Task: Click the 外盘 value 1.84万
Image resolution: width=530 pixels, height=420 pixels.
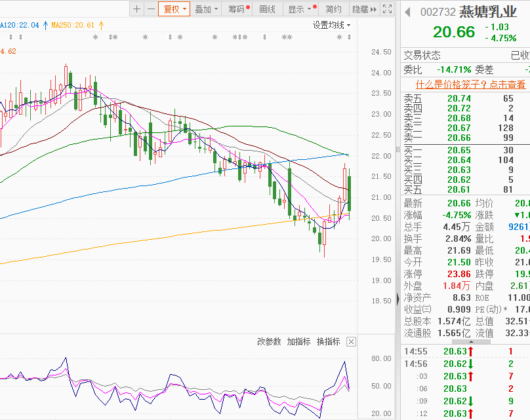Action: click(x=457, y=286)
